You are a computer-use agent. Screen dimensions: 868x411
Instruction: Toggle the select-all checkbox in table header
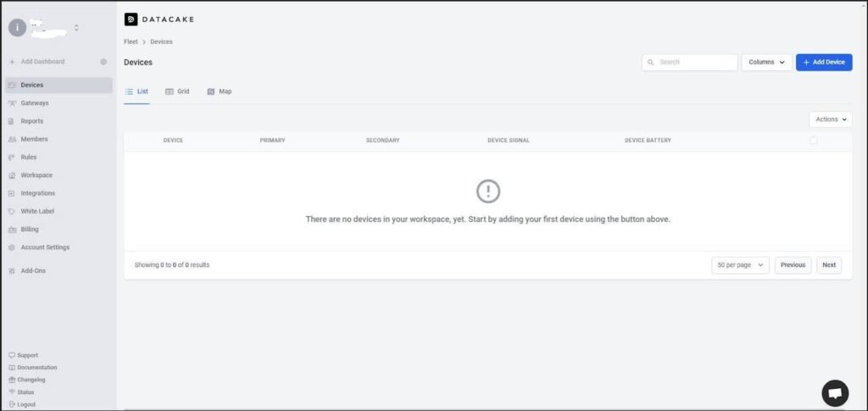tap(814, 141)
